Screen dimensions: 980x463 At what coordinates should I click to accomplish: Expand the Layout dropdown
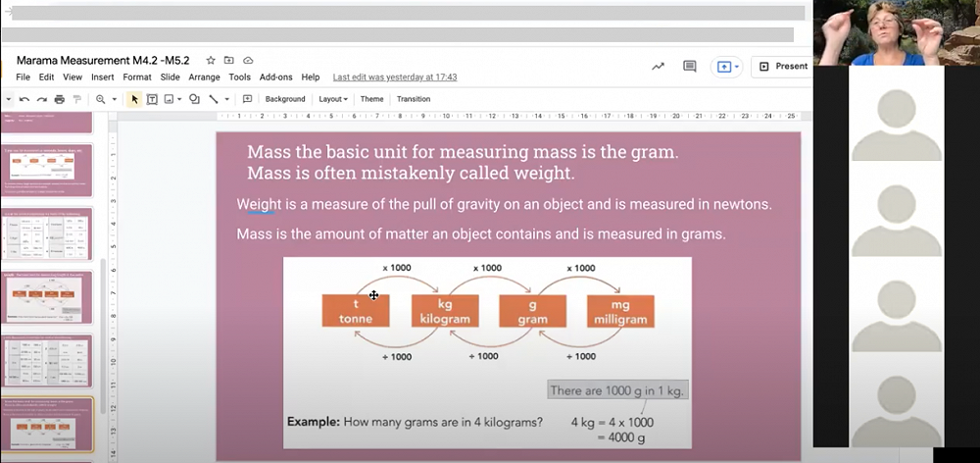pos(333,99)
